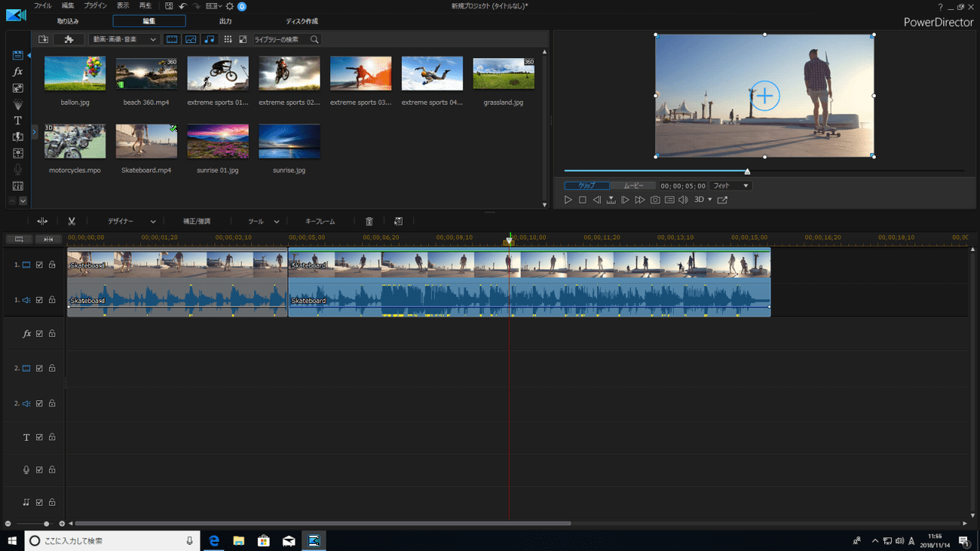Click the preview volume speaker icon
This screenshot has height=551, width=980.
click(x=683, y=200)
